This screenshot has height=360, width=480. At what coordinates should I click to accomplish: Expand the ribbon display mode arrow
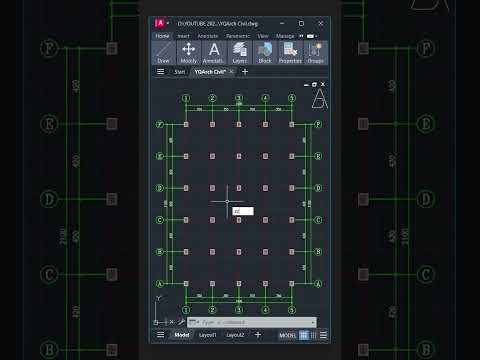(x=316, y=36)
